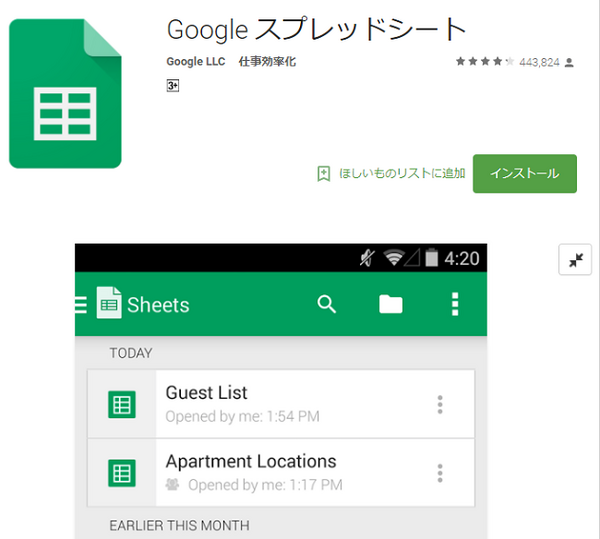Click the search magnifier in Sheets header
Viewport: 600px width, 539px height.
[x=326, y=305]
